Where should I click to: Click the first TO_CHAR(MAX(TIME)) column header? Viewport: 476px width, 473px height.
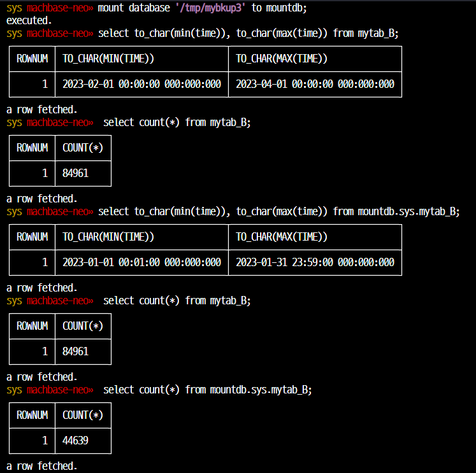315,59
